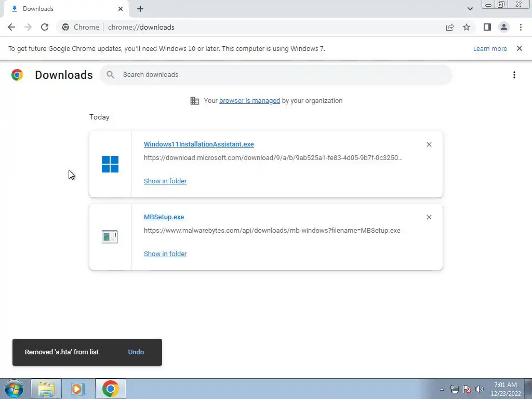Dismiss the Windows 7 update notice

point(520,48)
